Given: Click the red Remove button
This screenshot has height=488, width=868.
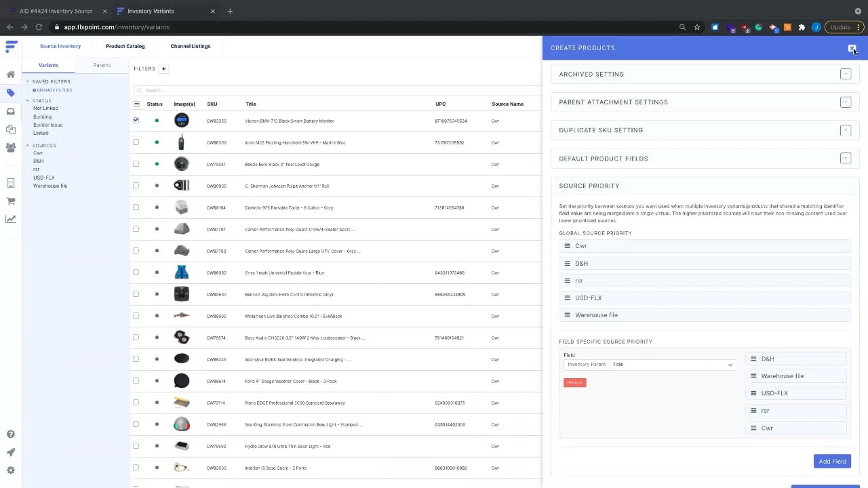Looking at the screenshot, I should (x=575, y=382).
